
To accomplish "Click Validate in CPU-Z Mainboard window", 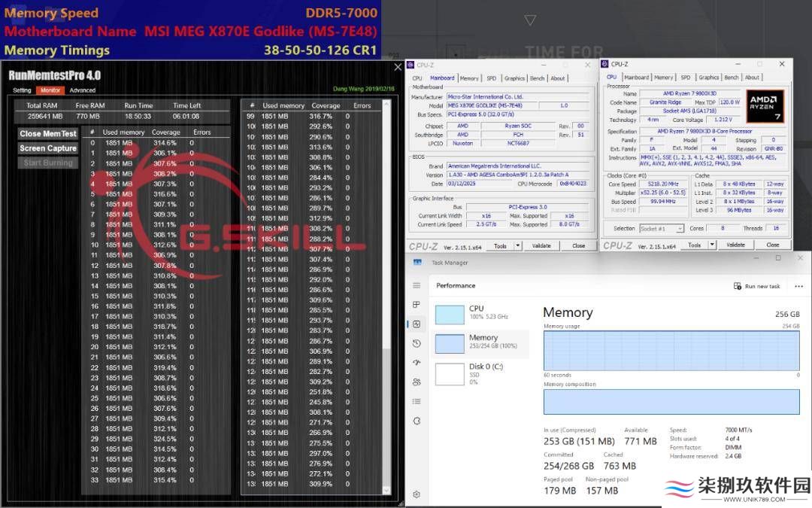I will [x=541, y=245].
